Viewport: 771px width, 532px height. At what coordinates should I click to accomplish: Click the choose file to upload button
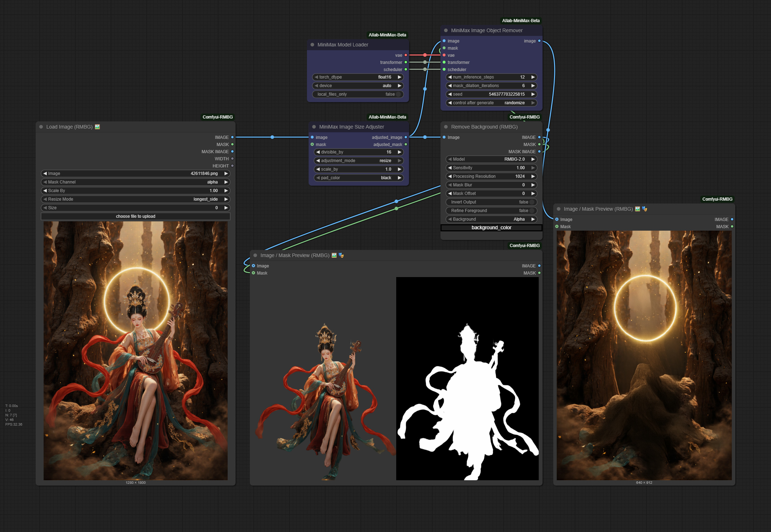coord(136,216)
